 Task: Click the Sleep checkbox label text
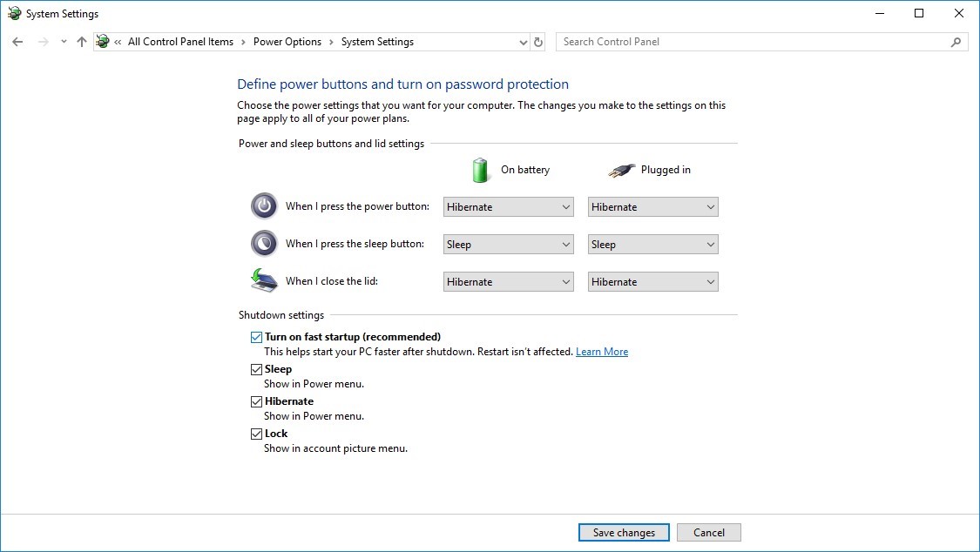click(278, 369)
